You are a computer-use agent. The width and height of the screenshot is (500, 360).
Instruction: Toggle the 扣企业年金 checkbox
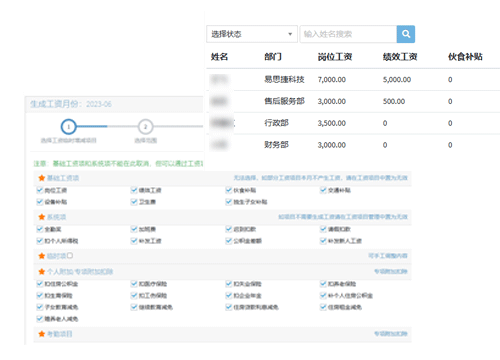229,295
